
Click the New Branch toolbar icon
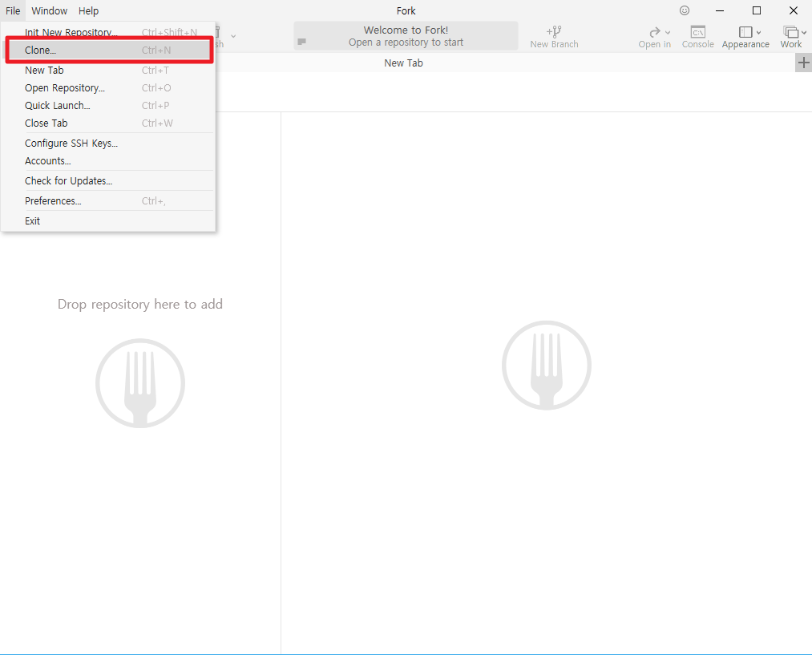tap(554, 31)
